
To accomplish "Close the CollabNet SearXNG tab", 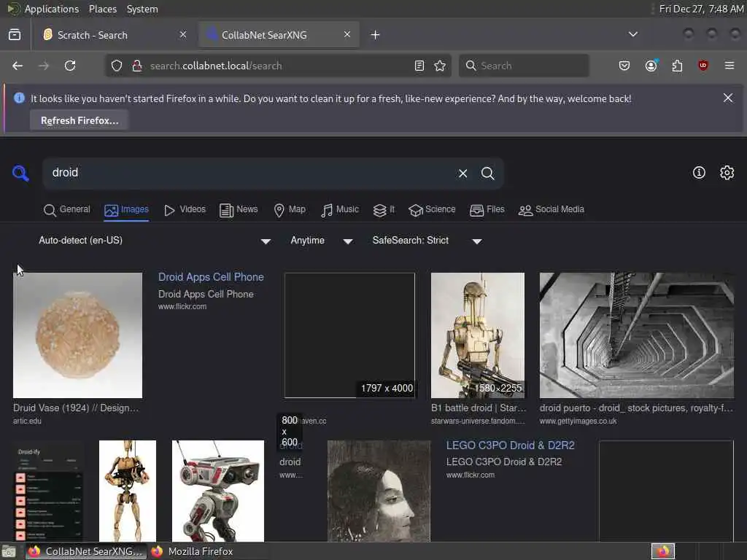I will pyautogui.click(x=347, y=34).
